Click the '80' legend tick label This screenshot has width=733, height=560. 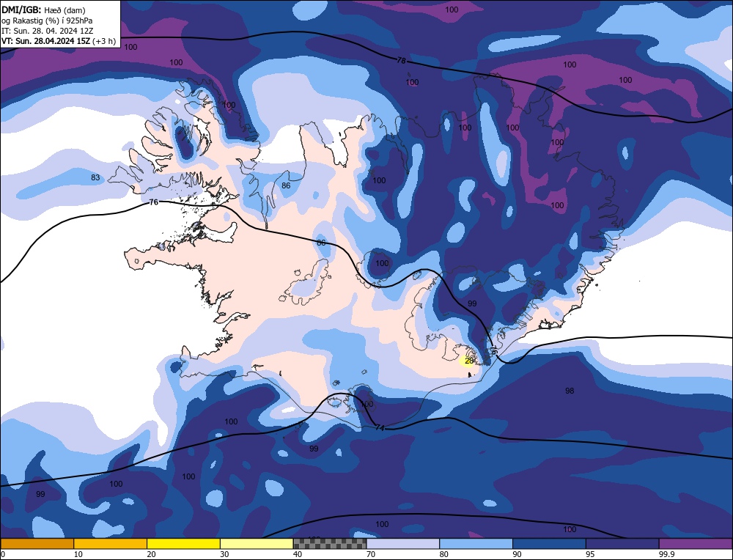coord(444,554)
